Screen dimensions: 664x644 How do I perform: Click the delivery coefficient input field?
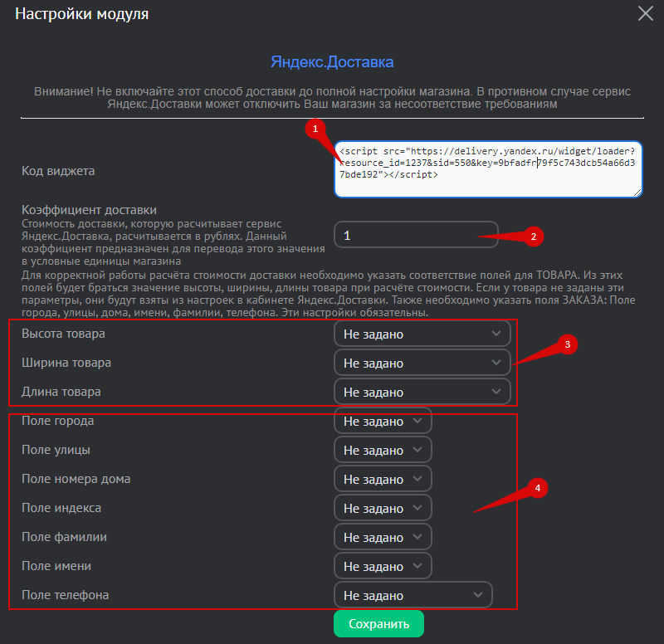pyautogui.click(x=415, y=236)
